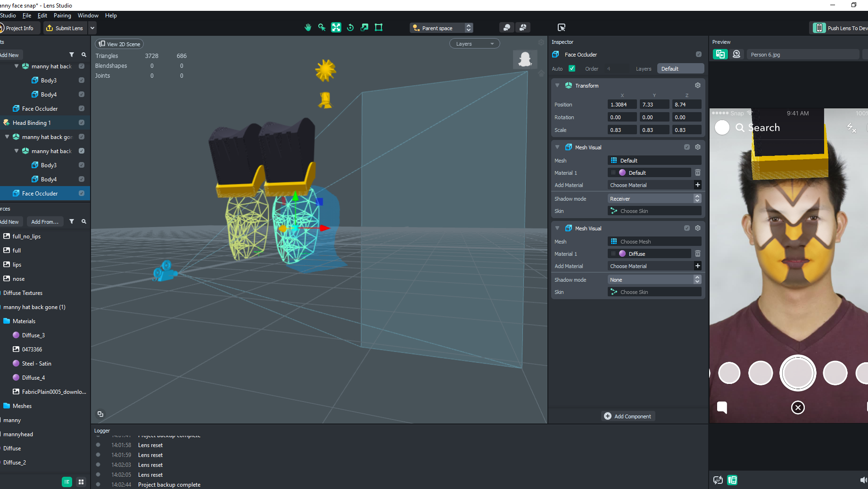
Task: Open the File menu
Action: coord(27,16)
